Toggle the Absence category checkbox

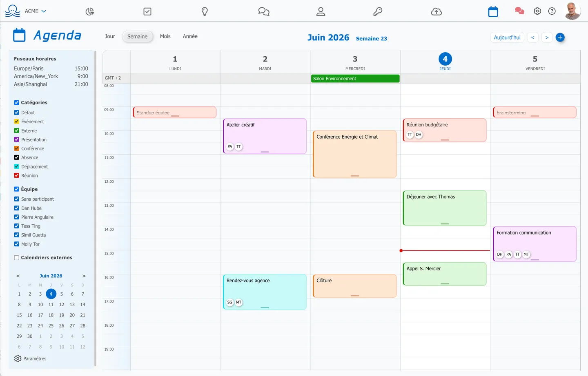(x=17, y=157)
